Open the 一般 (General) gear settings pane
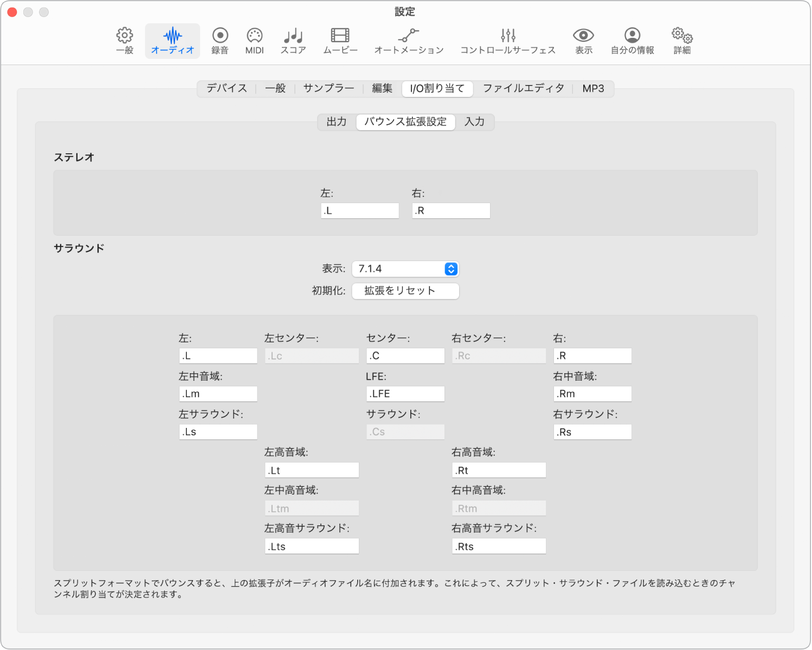This screenshot has width=812, height=650. (x=125, y=41)
